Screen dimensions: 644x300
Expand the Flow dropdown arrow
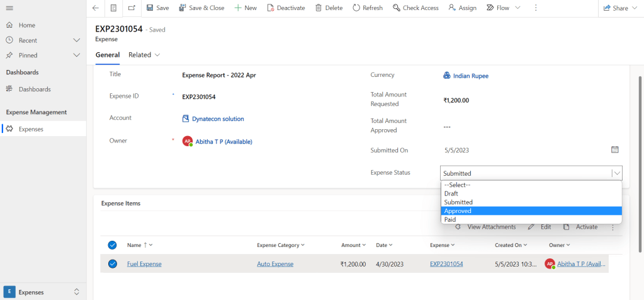517,8
